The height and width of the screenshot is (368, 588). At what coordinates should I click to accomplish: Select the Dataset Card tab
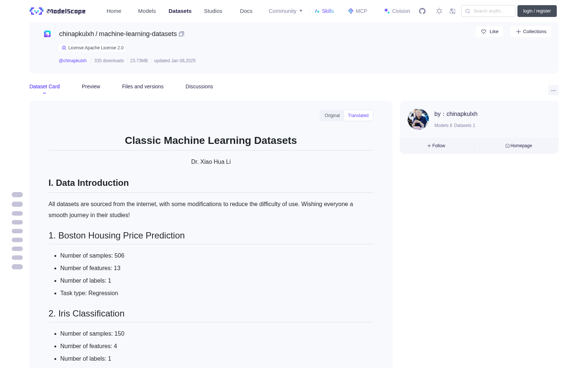click(x=44, y=86)
